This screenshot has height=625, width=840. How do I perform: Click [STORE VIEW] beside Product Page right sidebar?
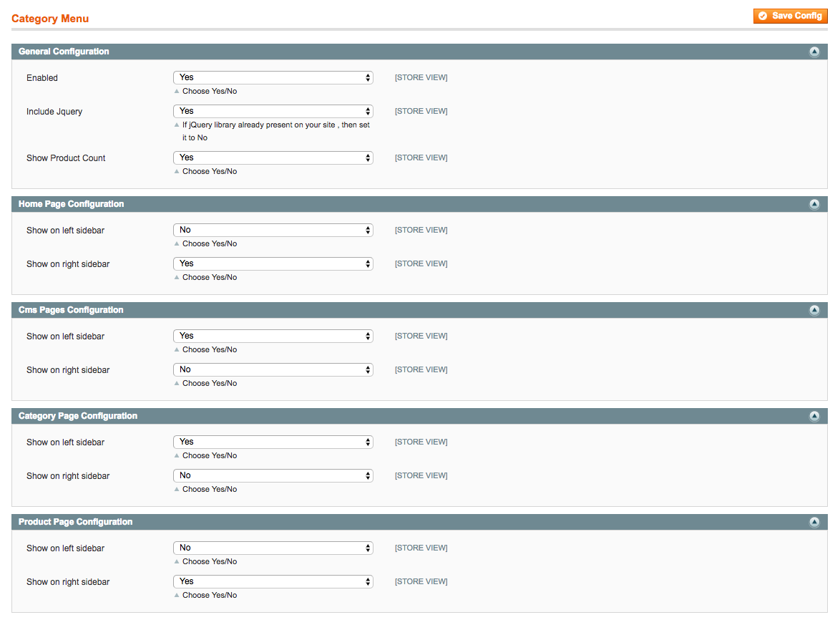pyautogui.click(x=421, y=582)
